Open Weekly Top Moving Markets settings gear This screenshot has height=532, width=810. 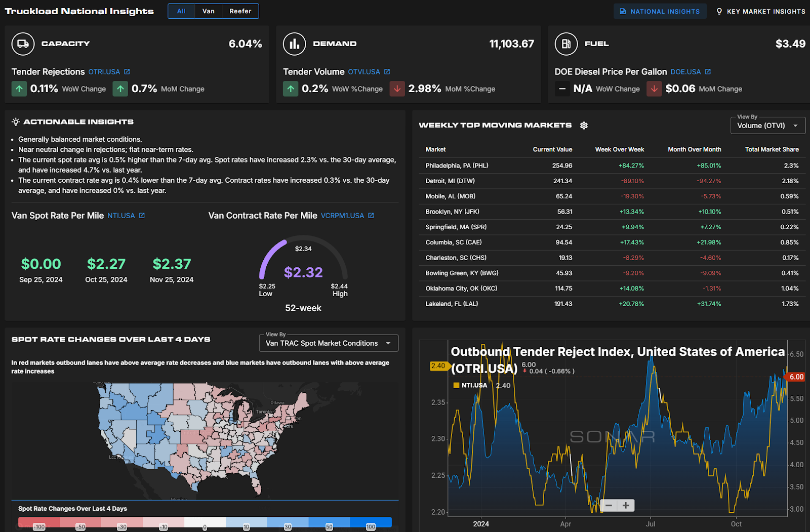click(584, 126)
